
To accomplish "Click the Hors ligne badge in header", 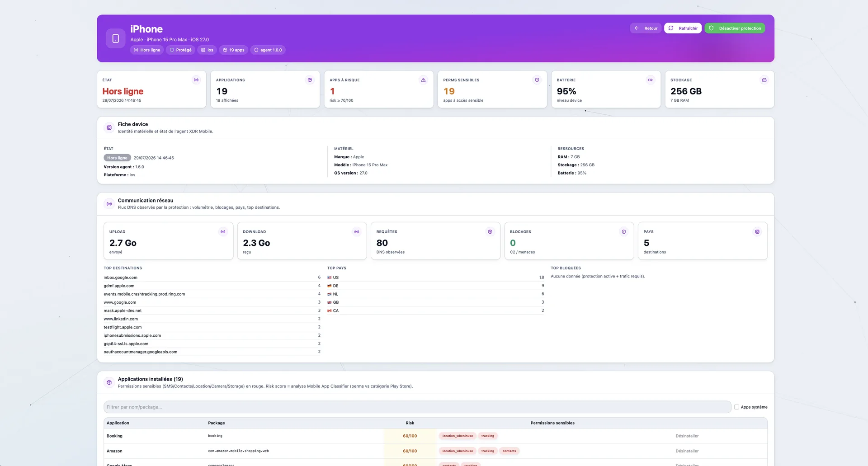I will (x=147, y=50).
